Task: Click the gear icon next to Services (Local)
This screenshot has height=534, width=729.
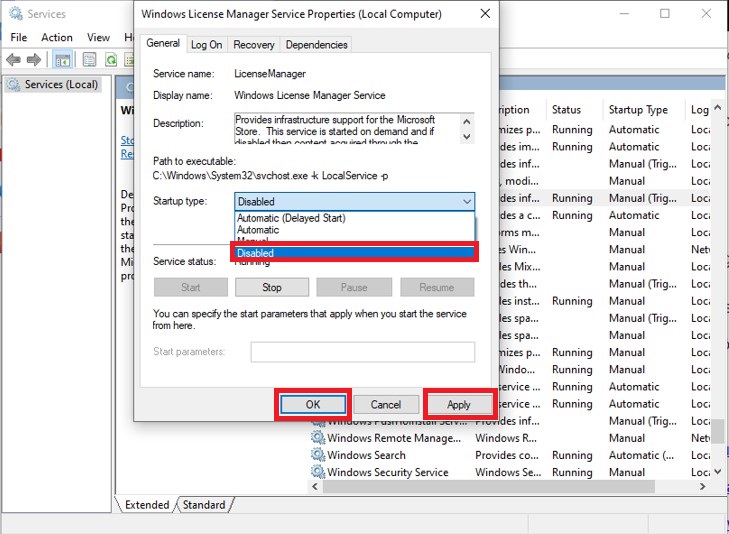Action: [x=13, y=85]
